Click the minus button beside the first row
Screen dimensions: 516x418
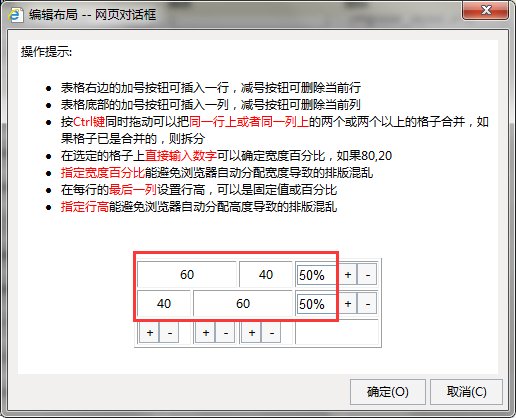[x=367, y=275]
